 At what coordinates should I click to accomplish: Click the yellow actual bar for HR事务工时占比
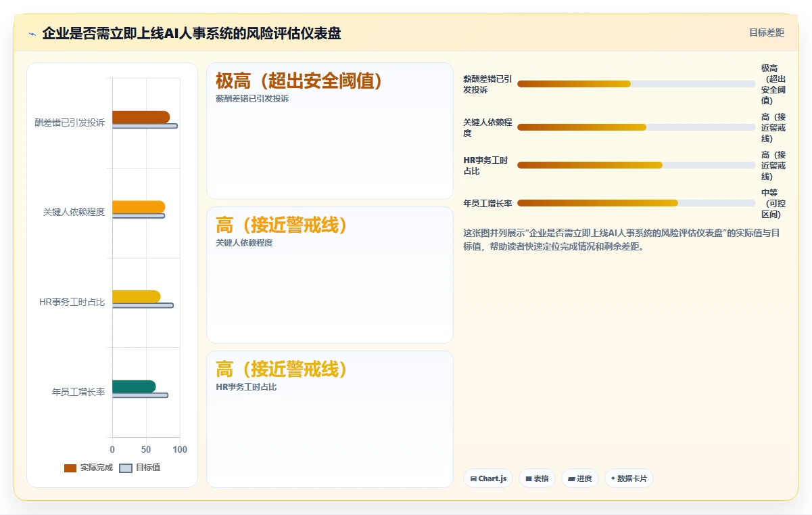(136, 296)
